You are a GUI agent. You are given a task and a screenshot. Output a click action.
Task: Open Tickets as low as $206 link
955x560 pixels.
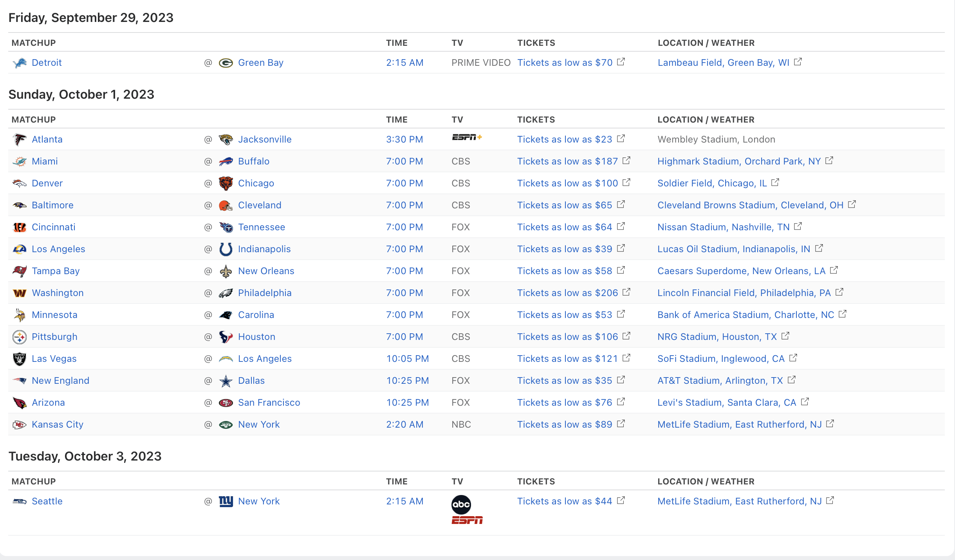pyautogui.click(x=567, y=293)
